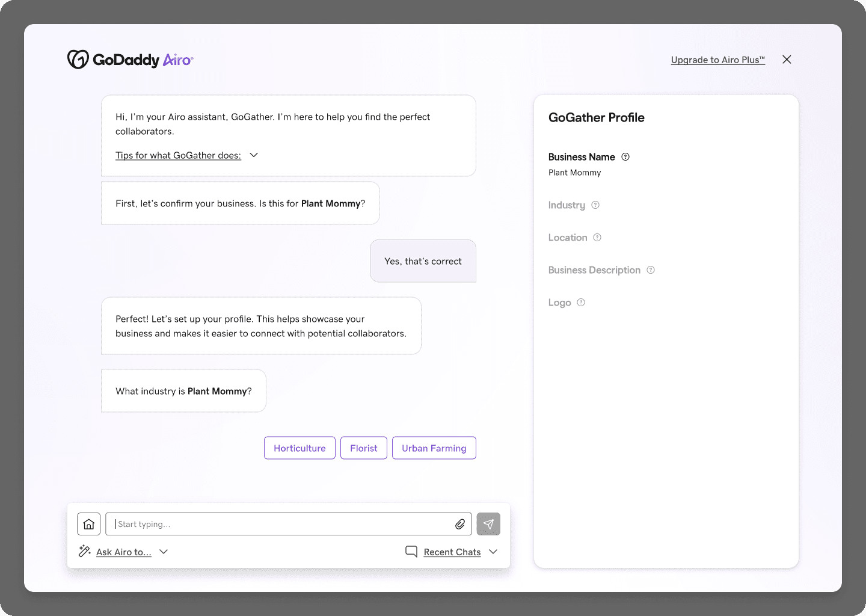
Task: Click the 'Yes, that's correct' reply bubble
Action: point(423,261)
